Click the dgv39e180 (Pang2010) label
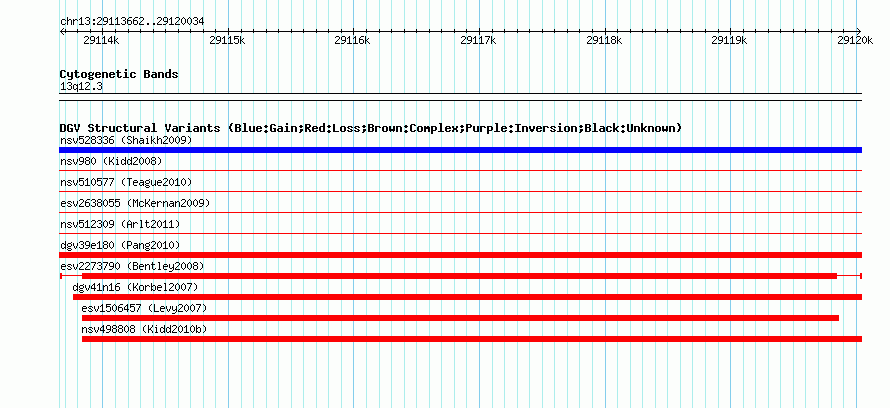This screenshot has height=408, width=890. coord(120,245)
